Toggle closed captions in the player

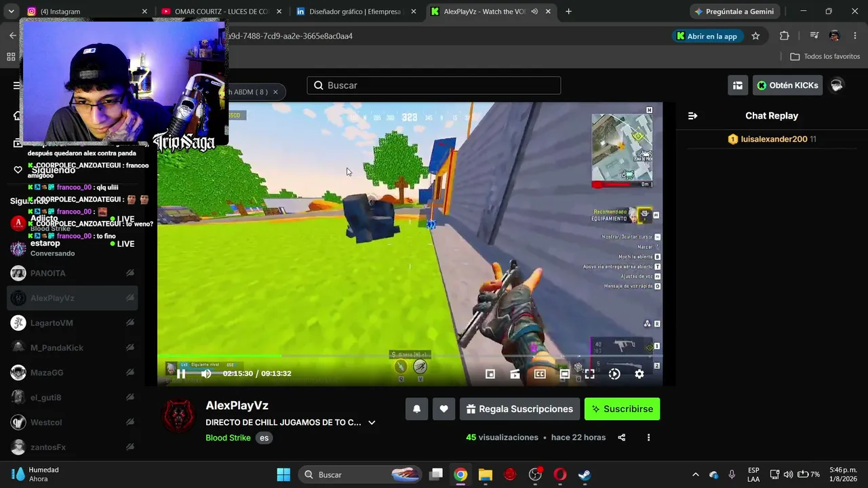(x=540, y=373)
